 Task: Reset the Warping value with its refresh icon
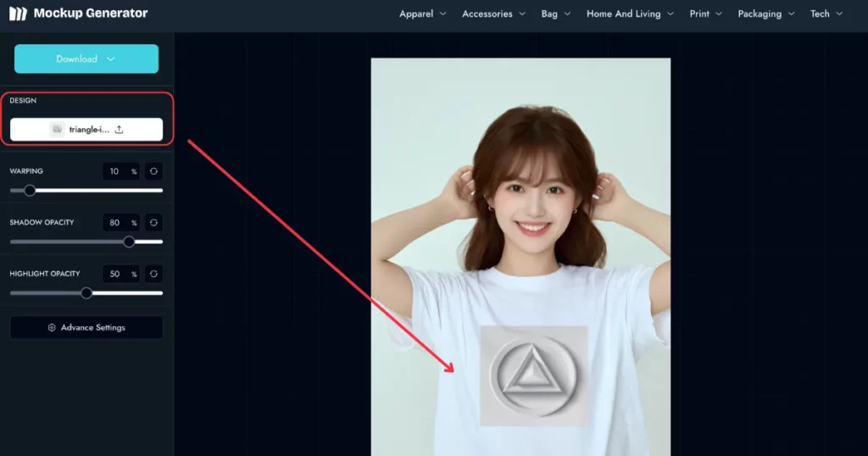click(153, 171)
